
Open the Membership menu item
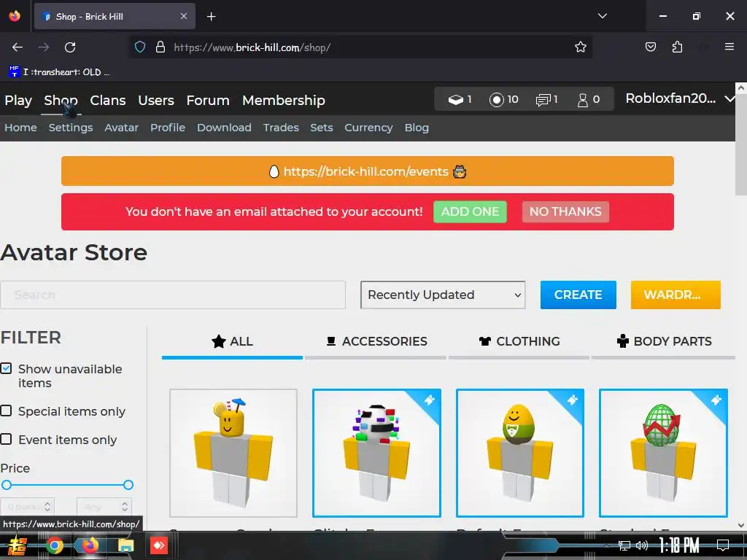pos(284,101)
